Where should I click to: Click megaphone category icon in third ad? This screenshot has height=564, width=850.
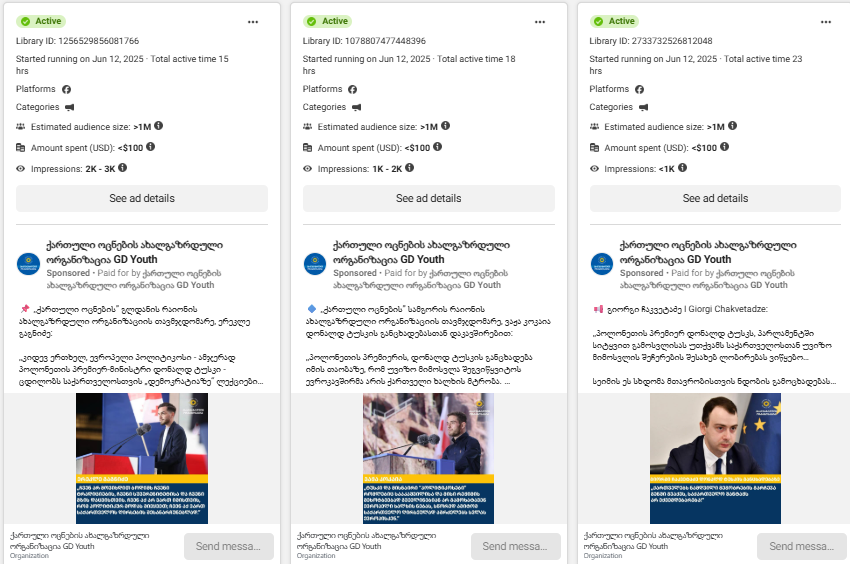[643, 107]
